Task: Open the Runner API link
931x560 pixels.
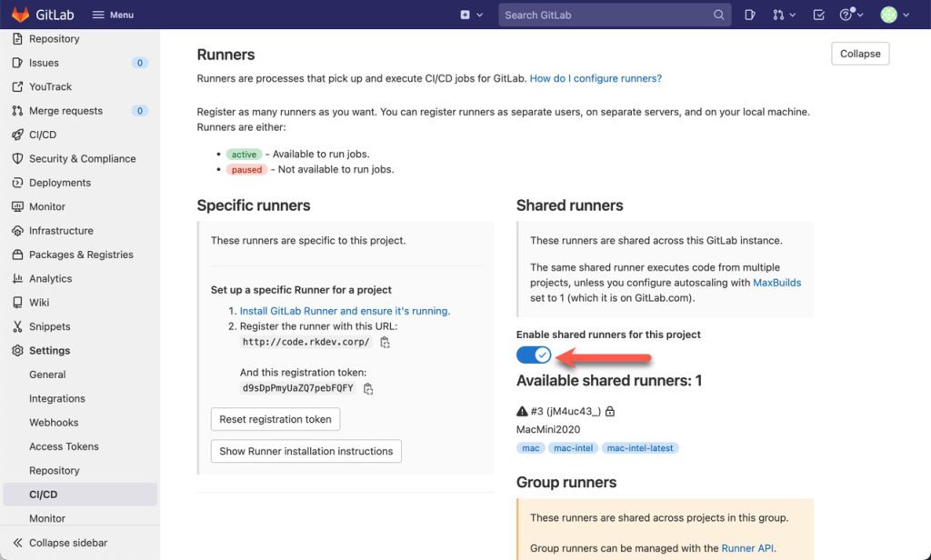Action: pos(747,548)
